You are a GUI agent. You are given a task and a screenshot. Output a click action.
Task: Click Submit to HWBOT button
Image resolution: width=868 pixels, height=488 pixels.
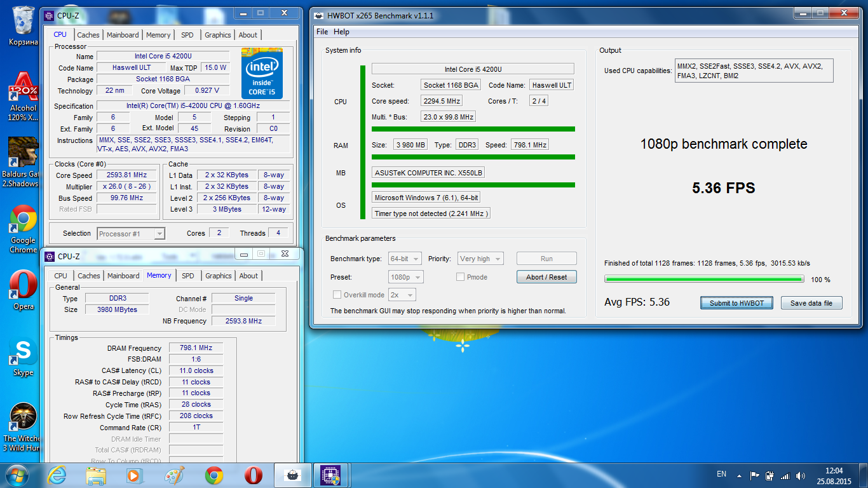click(736, 303)
